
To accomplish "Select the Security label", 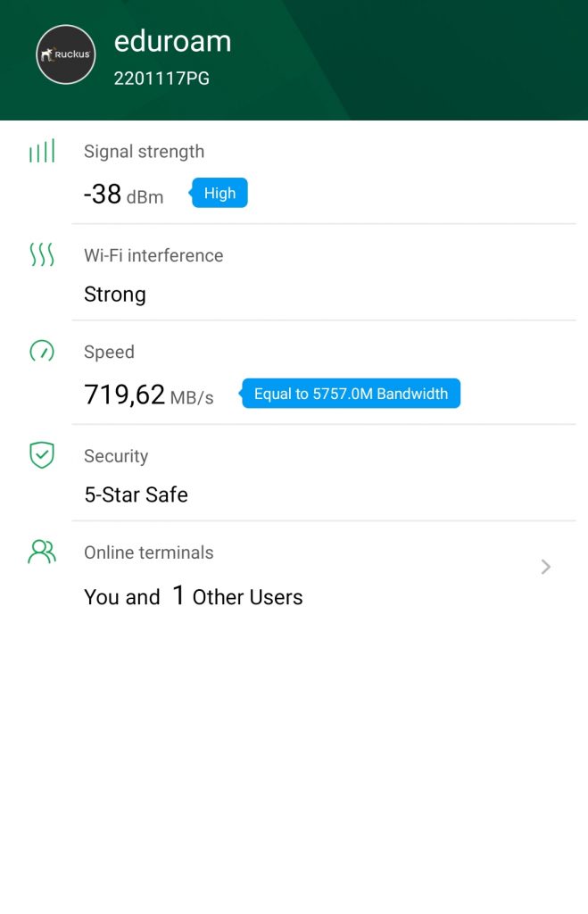I will (116, 456).
